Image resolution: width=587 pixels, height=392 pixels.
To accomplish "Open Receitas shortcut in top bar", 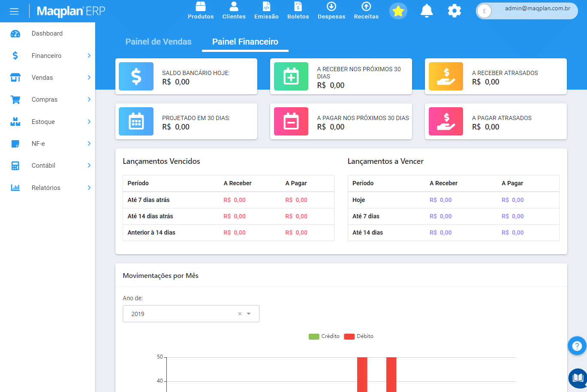I will [366, 11].
